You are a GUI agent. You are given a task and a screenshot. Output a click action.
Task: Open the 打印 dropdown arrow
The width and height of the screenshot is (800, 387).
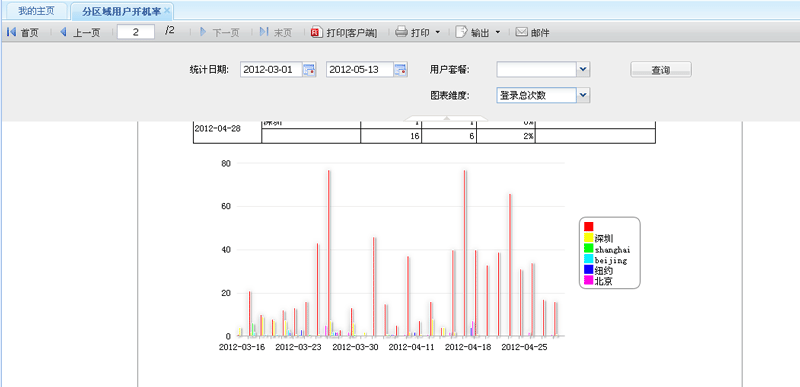click(438, 33)
